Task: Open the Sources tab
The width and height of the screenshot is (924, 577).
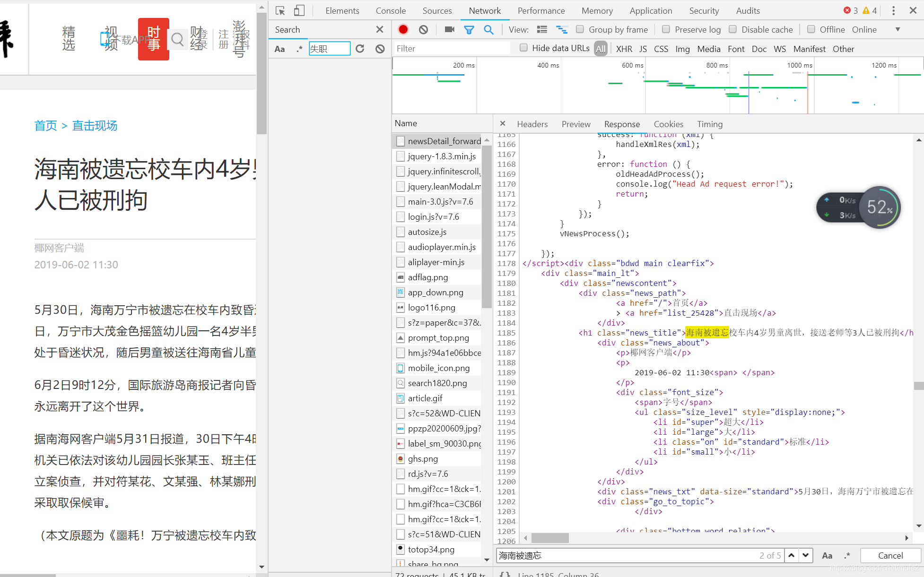Action: [x=437, y=10]
